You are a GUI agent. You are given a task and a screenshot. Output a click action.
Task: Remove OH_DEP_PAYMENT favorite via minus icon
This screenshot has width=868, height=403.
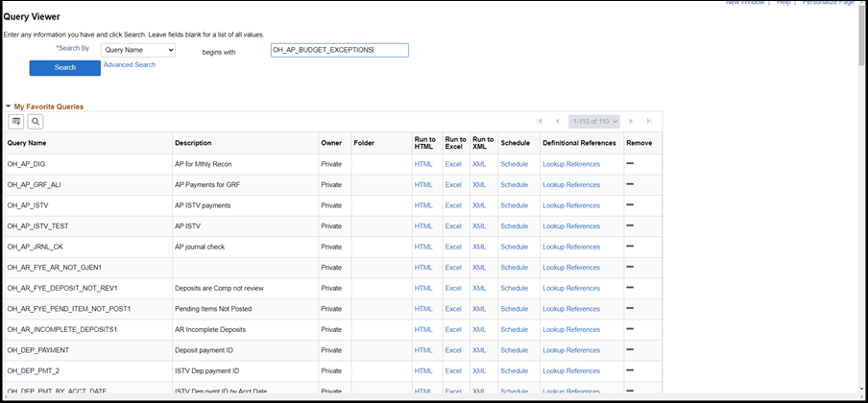pos(631,350)
